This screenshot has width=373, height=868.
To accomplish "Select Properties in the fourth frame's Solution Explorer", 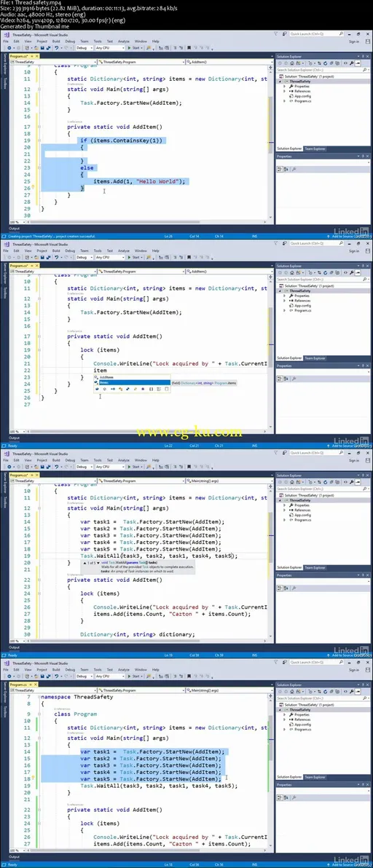I will tap(302, 714).
